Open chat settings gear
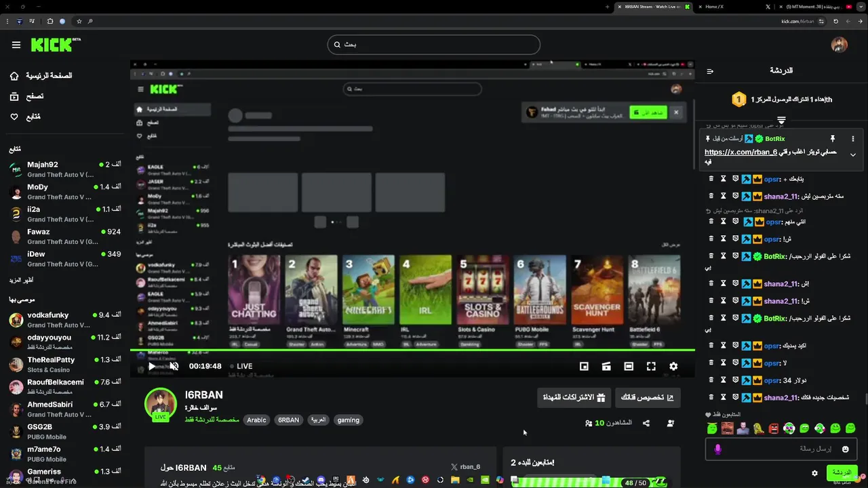The width and height of the screenshot is (868, 488). [x=814, y=473]
